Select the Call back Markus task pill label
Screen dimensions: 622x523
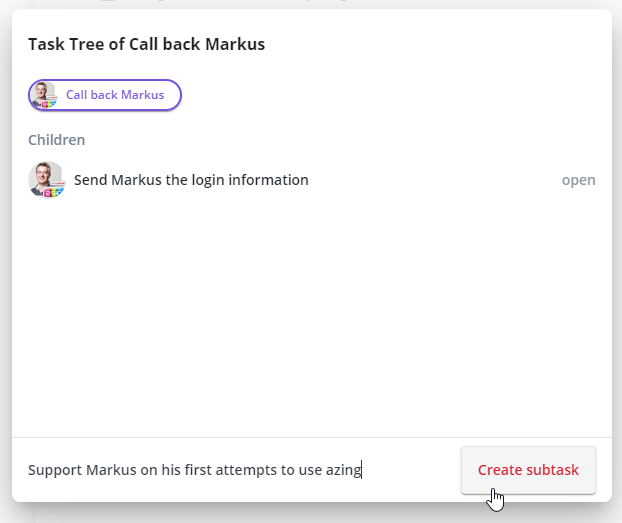pos(114,95)
